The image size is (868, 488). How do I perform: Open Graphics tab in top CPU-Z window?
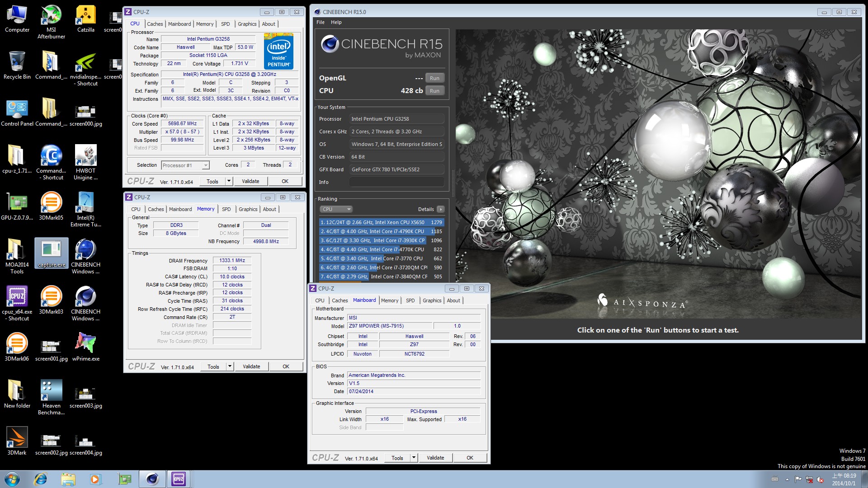pyautogui.click(x=247, y=24)
